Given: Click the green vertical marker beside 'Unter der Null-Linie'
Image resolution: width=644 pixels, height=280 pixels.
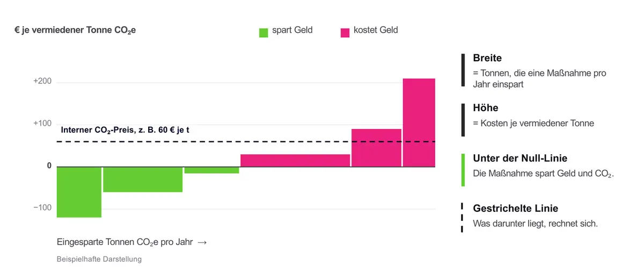Looking at the screenshot, I should pyautogui.click(x=463, y=170).
